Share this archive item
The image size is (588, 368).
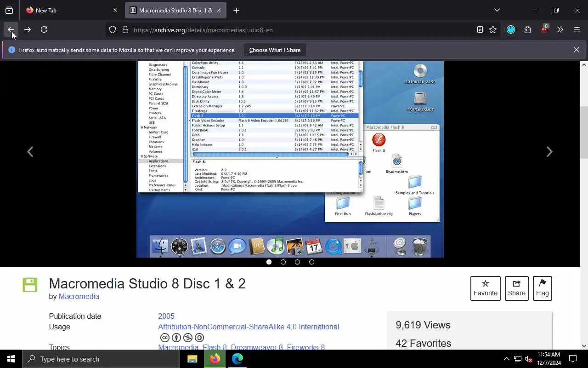(x=516, y=288)
